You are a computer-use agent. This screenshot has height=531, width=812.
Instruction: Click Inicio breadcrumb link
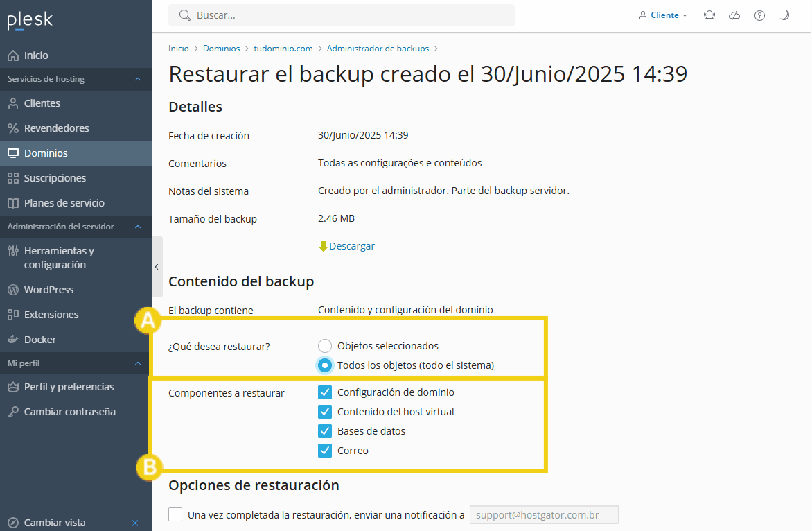[179, 49]
